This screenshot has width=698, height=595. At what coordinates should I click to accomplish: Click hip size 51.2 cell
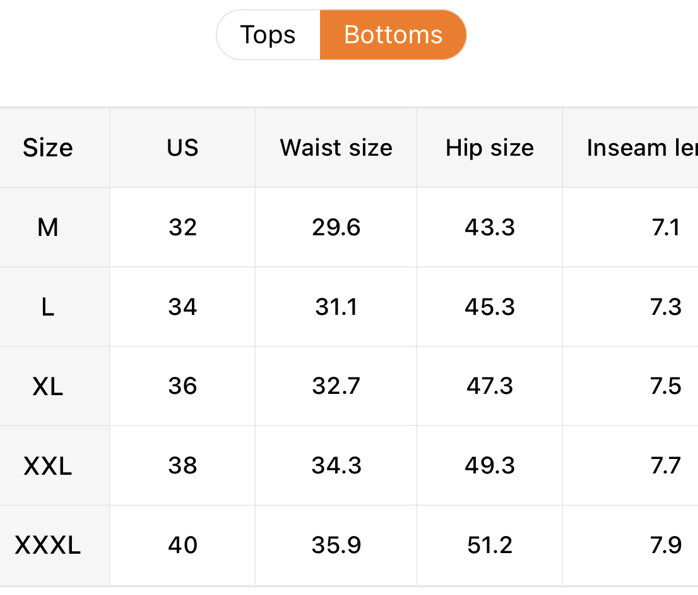pos(489,545)
